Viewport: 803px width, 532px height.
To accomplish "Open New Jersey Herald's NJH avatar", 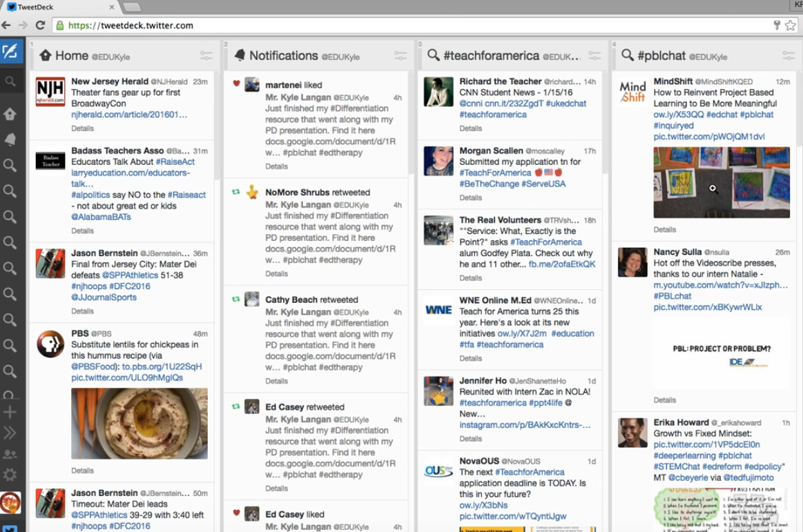I will pyautogui.click(x=50, y=92).
